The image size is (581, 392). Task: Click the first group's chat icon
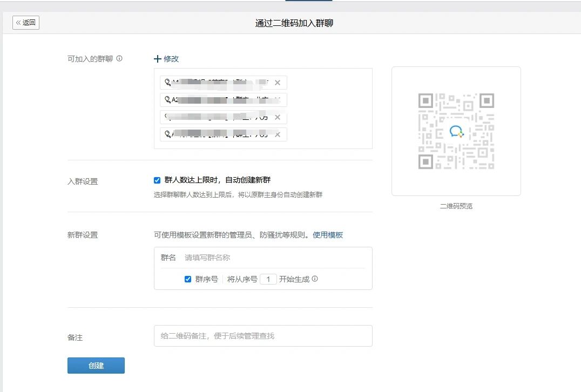tap(168, 82)
